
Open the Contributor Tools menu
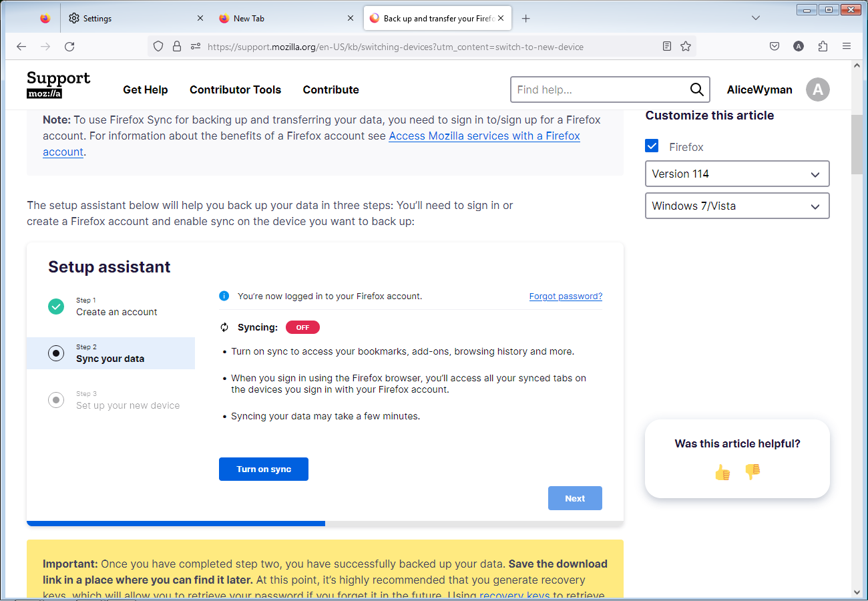[x=236, y=89]
